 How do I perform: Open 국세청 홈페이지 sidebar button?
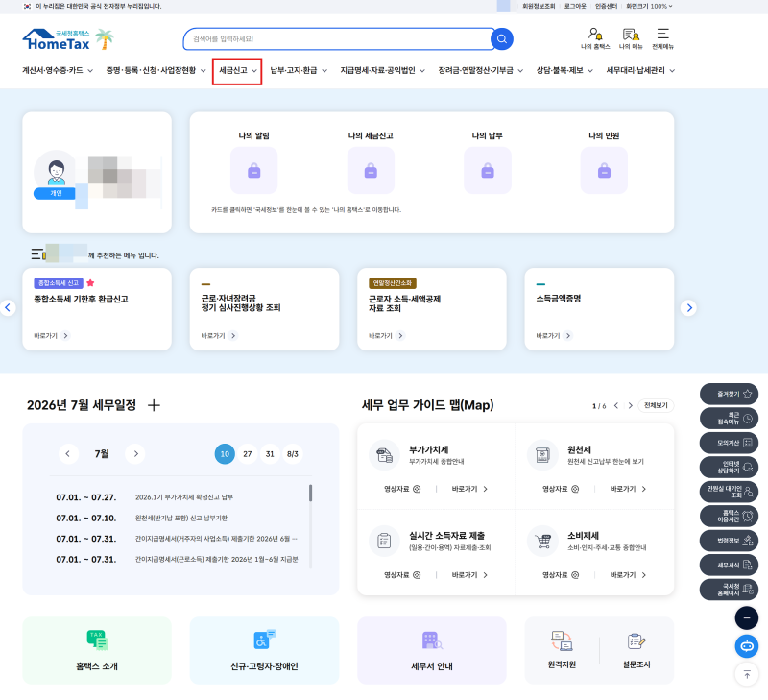(x=729, y=590)
